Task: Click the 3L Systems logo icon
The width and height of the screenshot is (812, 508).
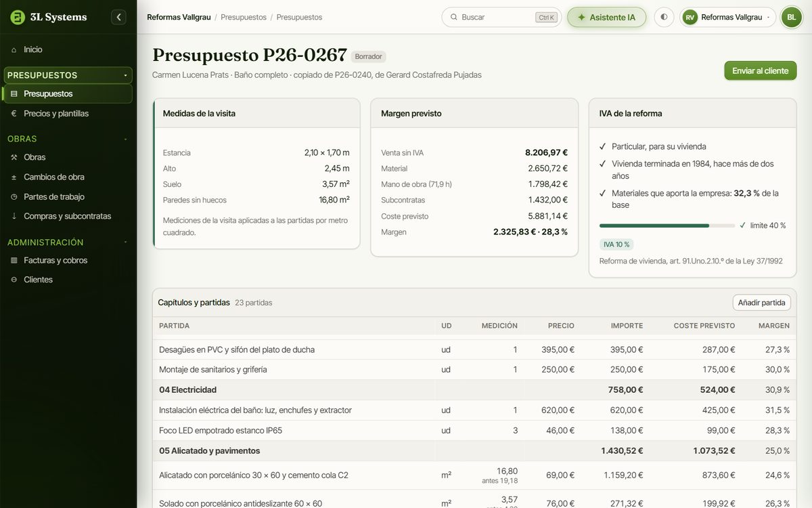Action: (x=18, y=17)
